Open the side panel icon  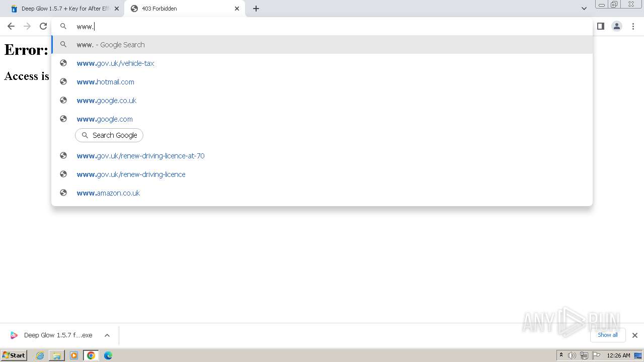tap(600, 26)
